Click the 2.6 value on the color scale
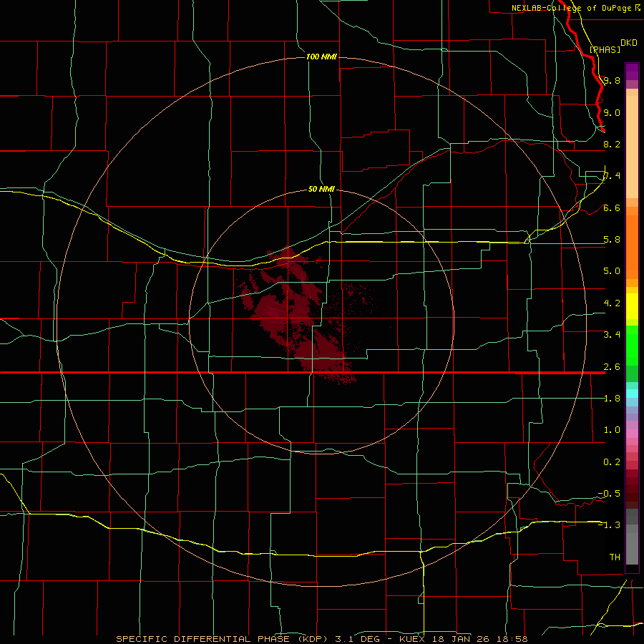644x644 pixels. pyautogui.click(x=612, y=367)
